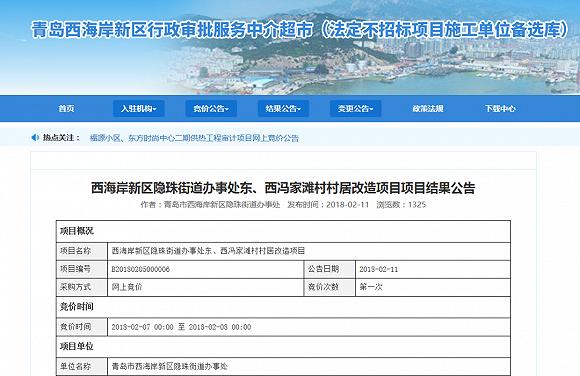Click the 项目名称 value cell

point(309,251)
